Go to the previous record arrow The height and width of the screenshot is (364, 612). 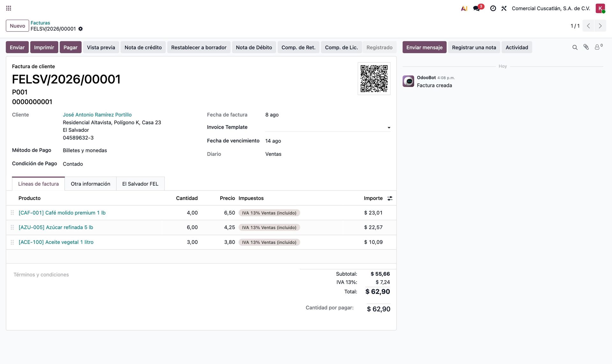(588, 26)
